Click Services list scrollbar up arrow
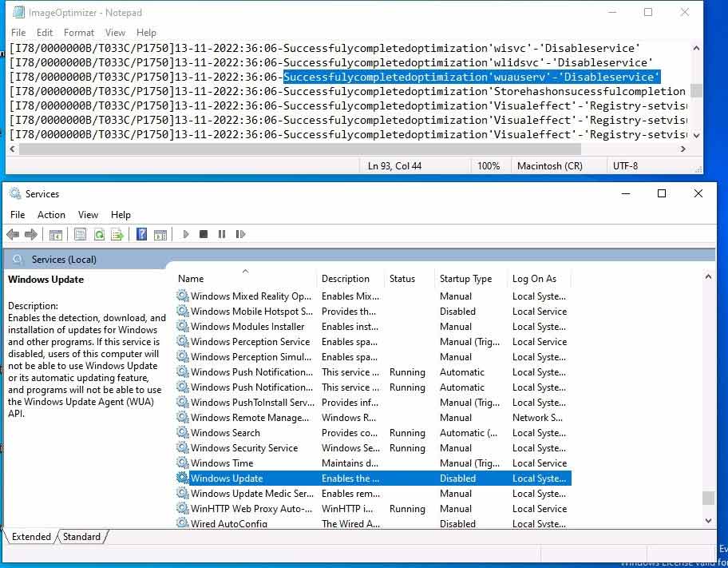Image resolution: width=728 pixels, height=568 pixels. coord(708,276)
